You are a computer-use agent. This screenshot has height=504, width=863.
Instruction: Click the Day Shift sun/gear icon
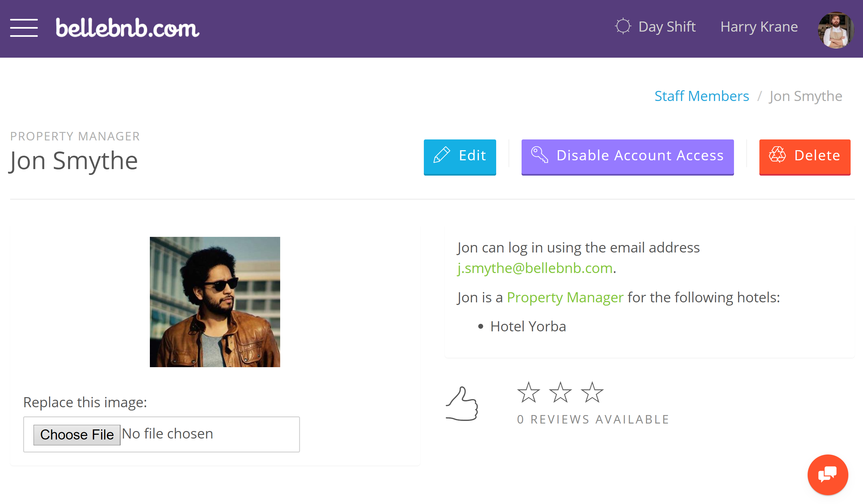coord(623,26)
